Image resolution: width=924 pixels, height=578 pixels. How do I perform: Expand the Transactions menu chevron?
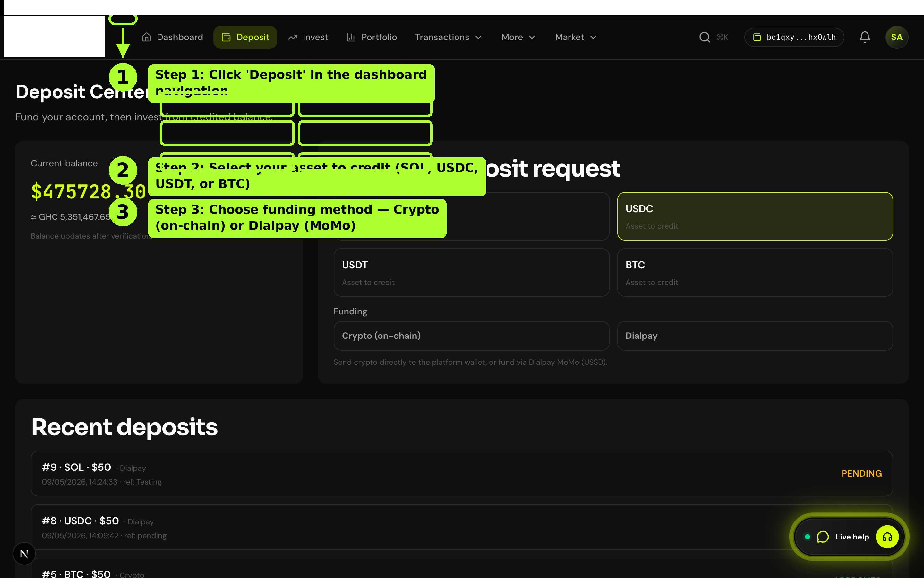(478, 37)
